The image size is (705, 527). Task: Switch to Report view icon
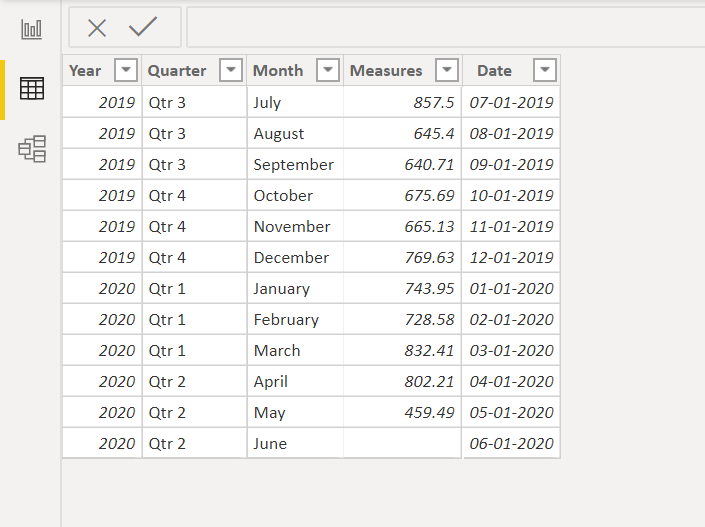click(x=31, y=30)
